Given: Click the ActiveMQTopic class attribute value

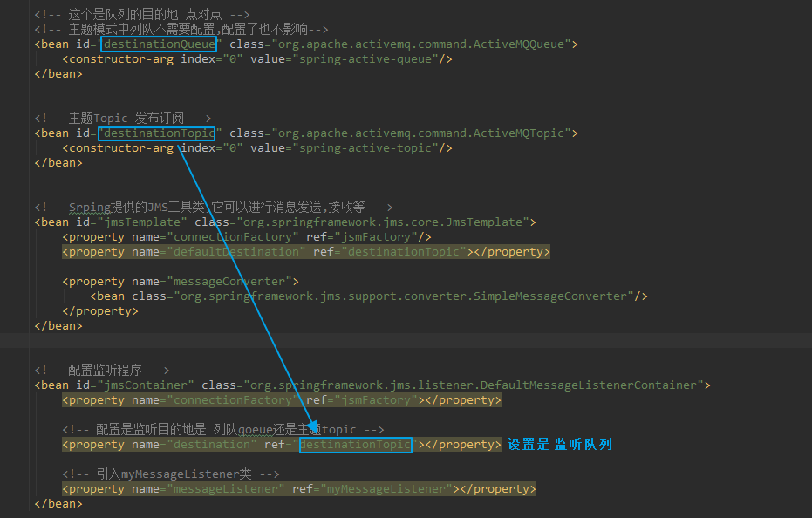Looking at the screenshot, I should coord(421,133).
